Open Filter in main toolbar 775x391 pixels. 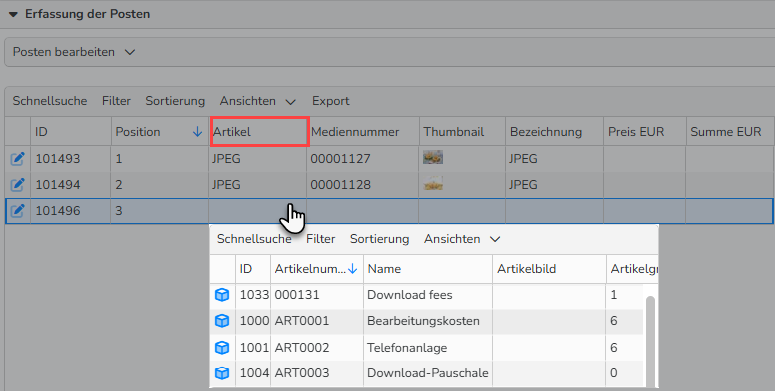116,101
